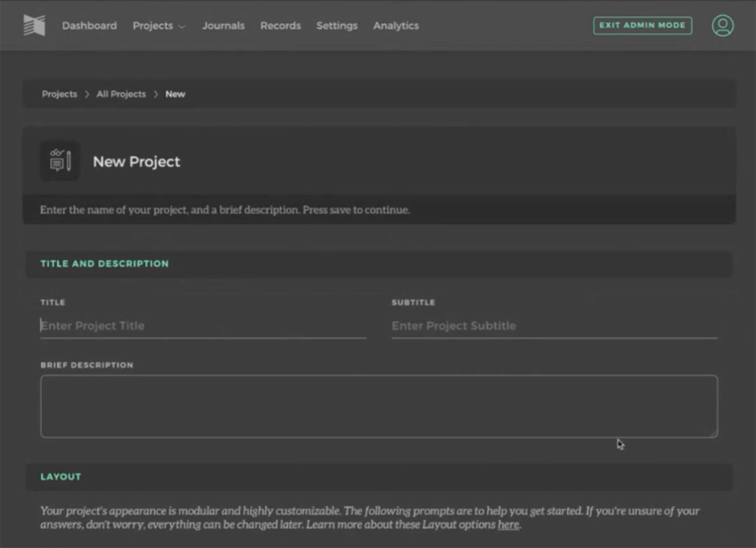Click the New breadcrumb item
The image size is (756, 548).
(175, 94)
